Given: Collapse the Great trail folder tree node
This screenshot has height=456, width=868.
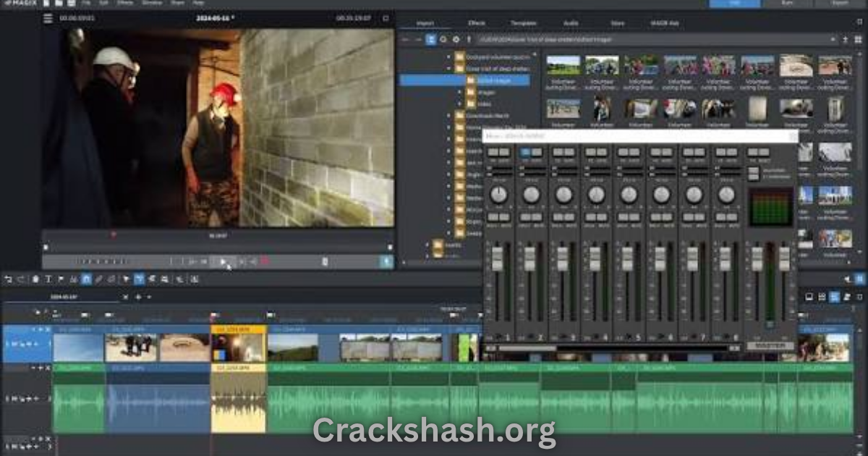Looking at the screenshot, I should tap(449, 69).
